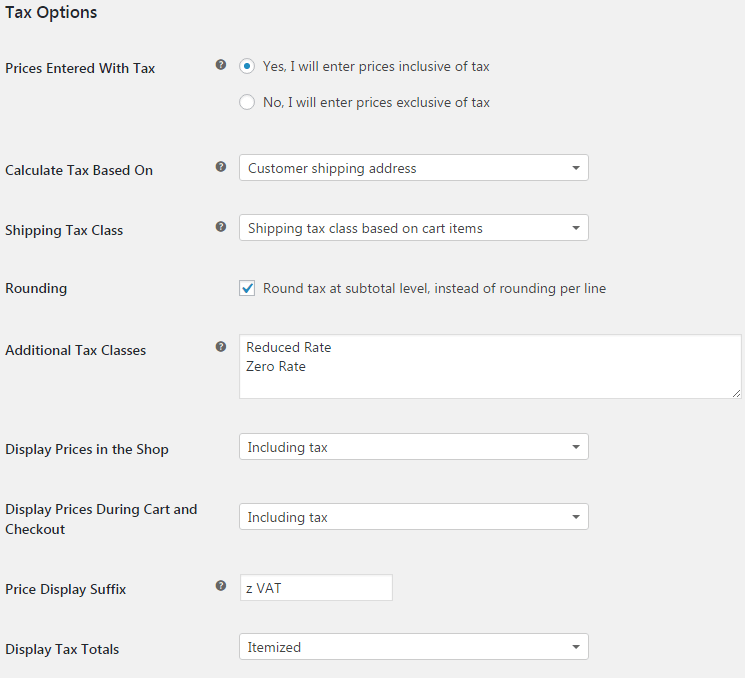Open Display Prices During Cart and Checkout dropdown
This screenshot has height=678, width=745.
[413, 516]
